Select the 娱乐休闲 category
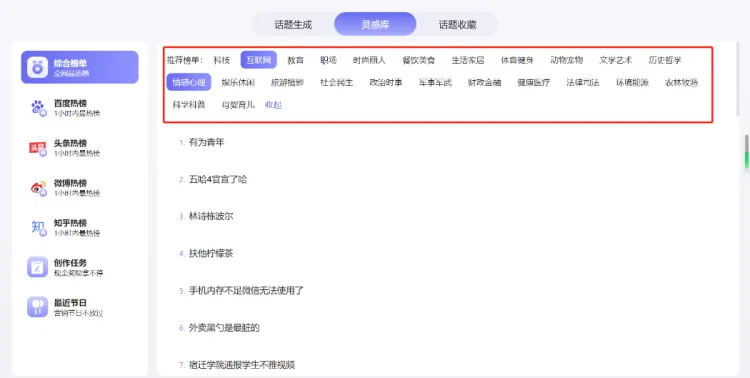This screenshot has height=378, width=750. pos(238,82)
